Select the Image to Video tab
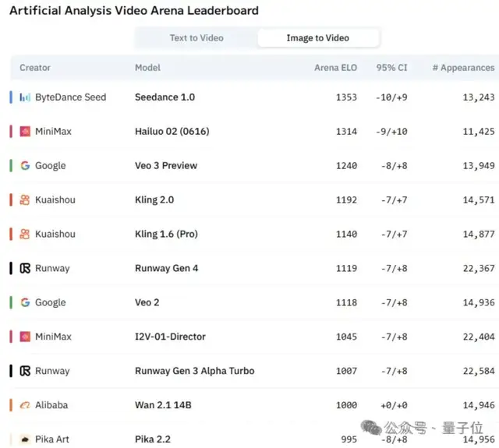The height and width of the screenshot is (448, 499). (317, 38)
